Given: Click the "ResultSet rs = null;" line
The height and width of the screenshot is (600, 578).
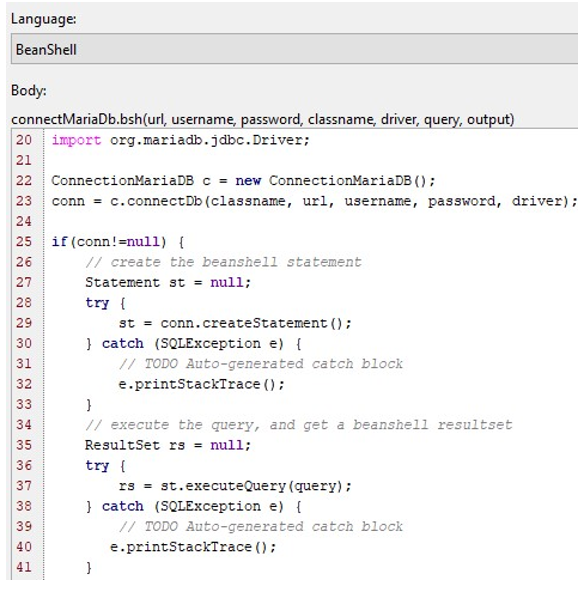Looking at the screenshot, I should [x=168, y=445].
